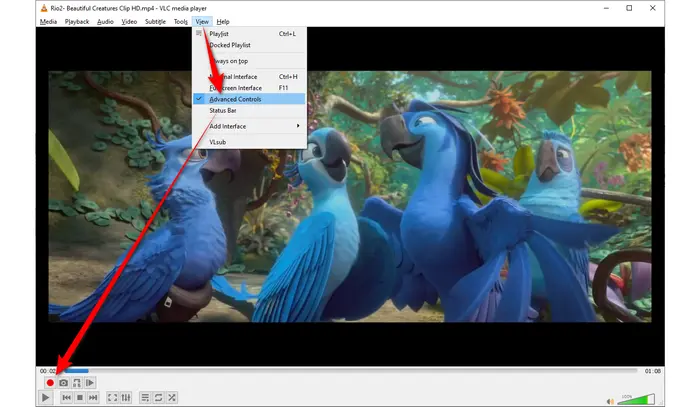Maximize the VLC window
Viewport: 700px width, 407px height.
(629, 8)
